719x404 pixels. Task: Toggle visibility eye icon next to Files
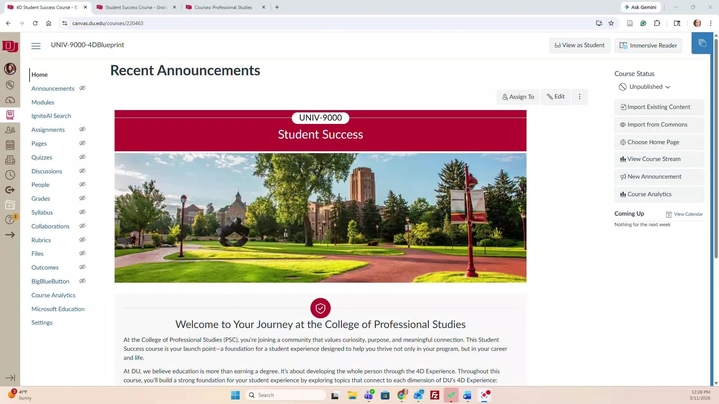click(x=82, y=253)
